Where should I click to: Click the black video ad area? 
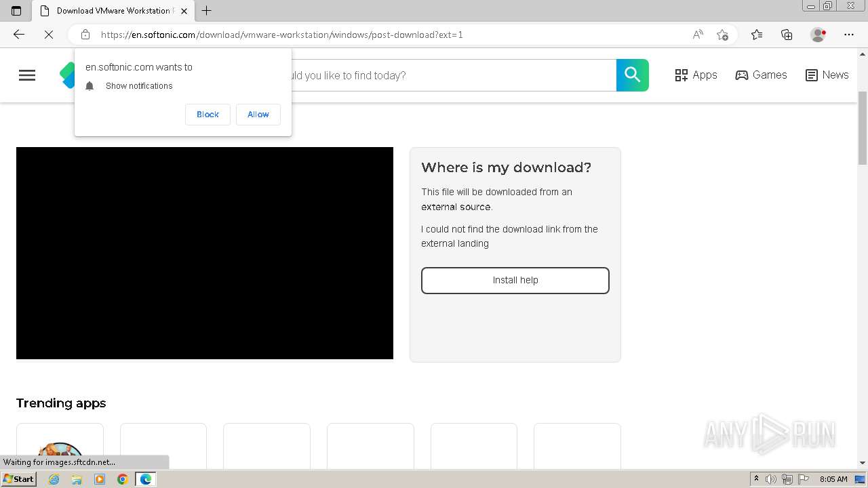pyautogui.click(x=205, y=253)
